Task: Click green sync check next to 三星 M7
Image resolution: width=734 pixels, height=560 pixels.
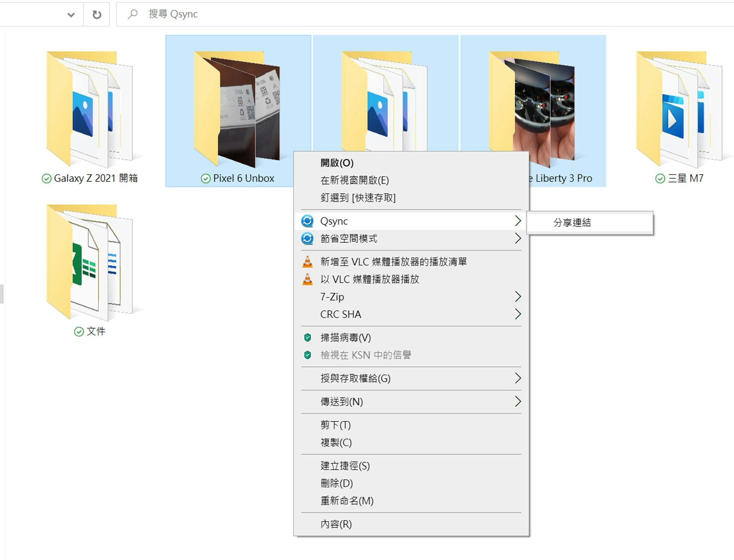Action: click(x=660, y=179)
